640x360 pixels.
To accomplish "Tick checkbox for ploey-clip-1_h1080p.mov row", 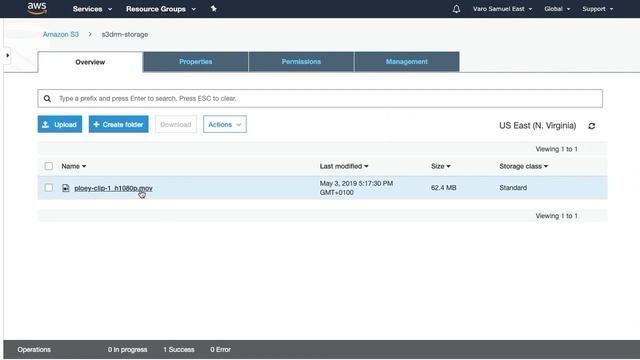I will click(49, 188).
